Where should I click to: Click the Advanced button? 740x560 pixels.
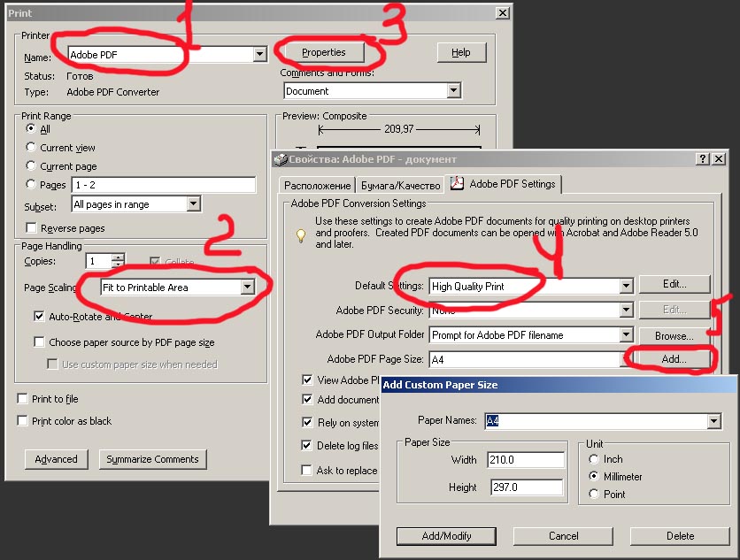[x=56, y=459]
